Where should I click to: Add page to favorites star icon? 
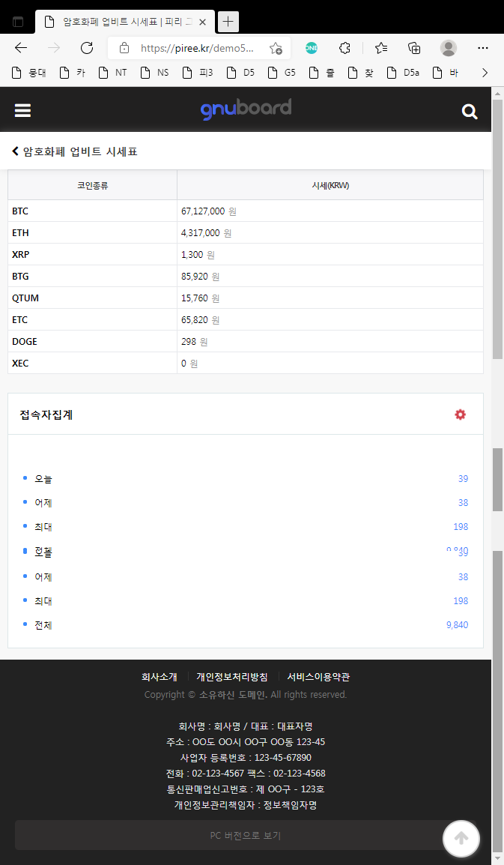point(276,49)
